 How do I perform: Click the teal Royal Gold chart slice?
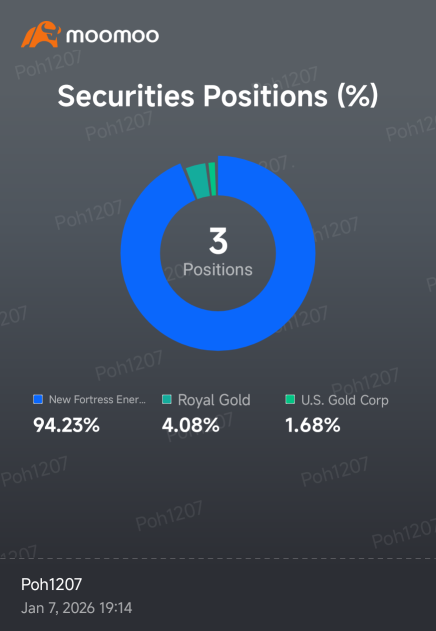pyautogui.click(x=198, y=181)
